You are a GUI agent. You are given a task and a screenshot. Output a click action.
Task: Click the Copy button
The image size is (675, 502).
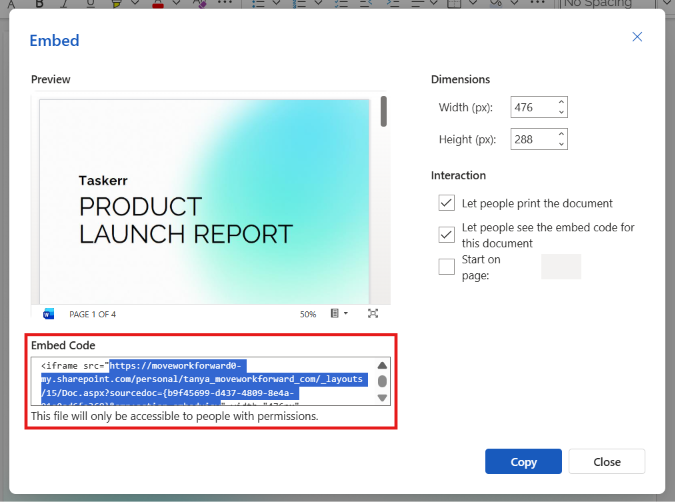[523, 462]
